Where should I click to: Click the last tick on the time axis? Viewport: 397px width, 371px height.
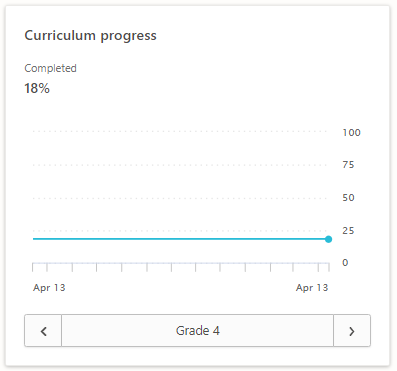(329, 267)
